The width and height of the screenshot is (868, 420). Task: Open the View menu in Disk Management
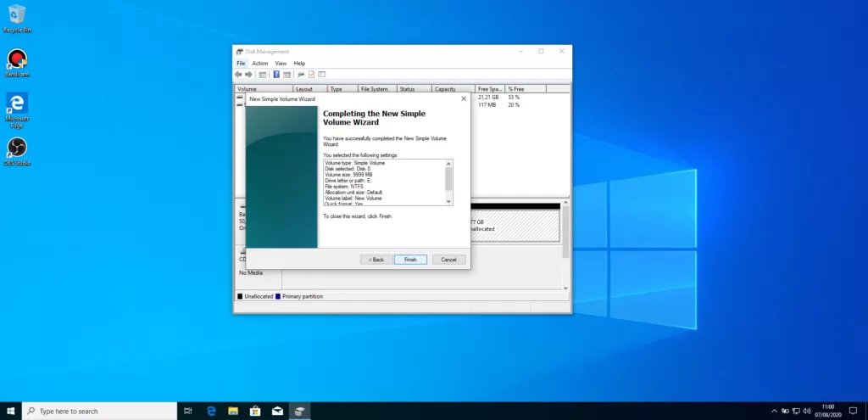pos(281,64)
